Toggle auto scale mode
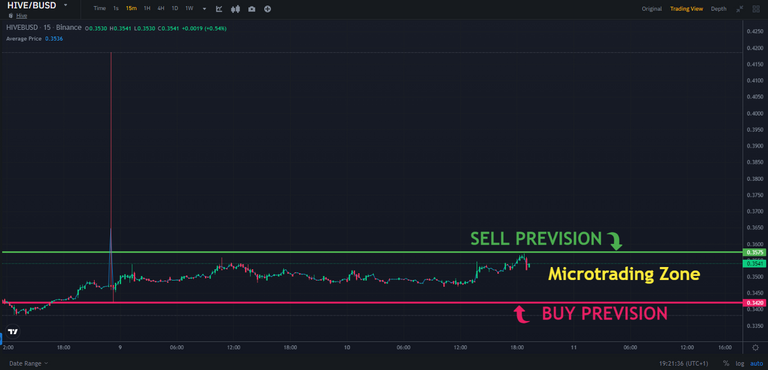Viewport: 768px width, 370px height. pos(756,363)
